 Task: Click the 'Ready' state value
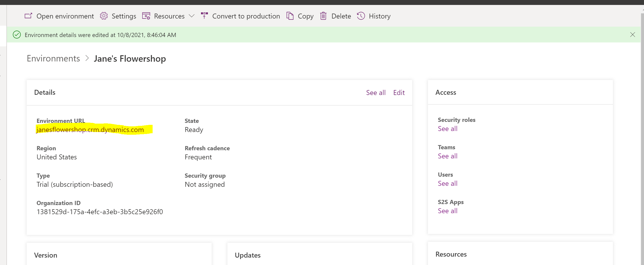(194, 130)
